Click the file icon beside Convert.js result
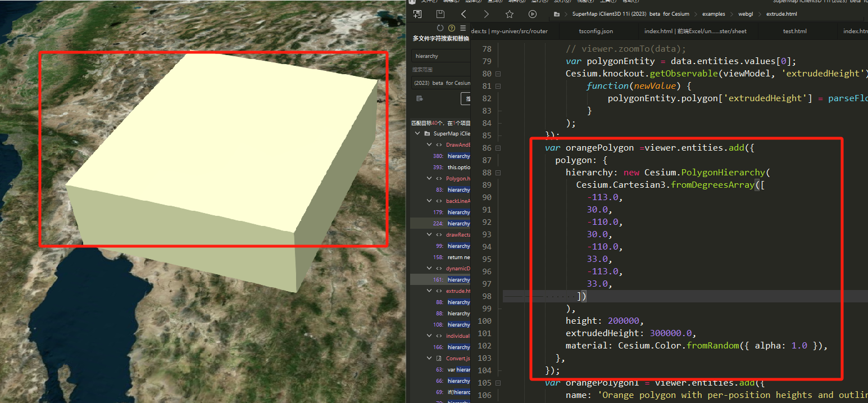The width and height of the screenshot is (868, 403). tap(439, 359)
